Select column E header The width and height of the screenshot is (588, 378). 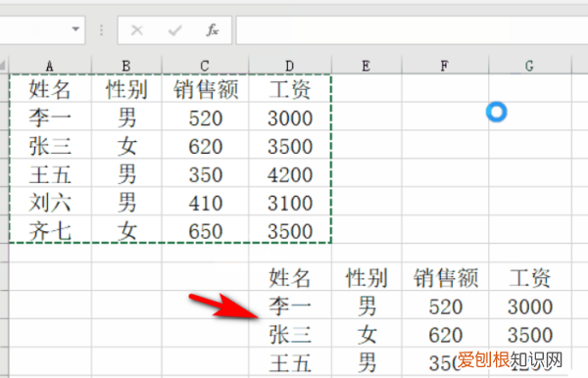[367, 66]
